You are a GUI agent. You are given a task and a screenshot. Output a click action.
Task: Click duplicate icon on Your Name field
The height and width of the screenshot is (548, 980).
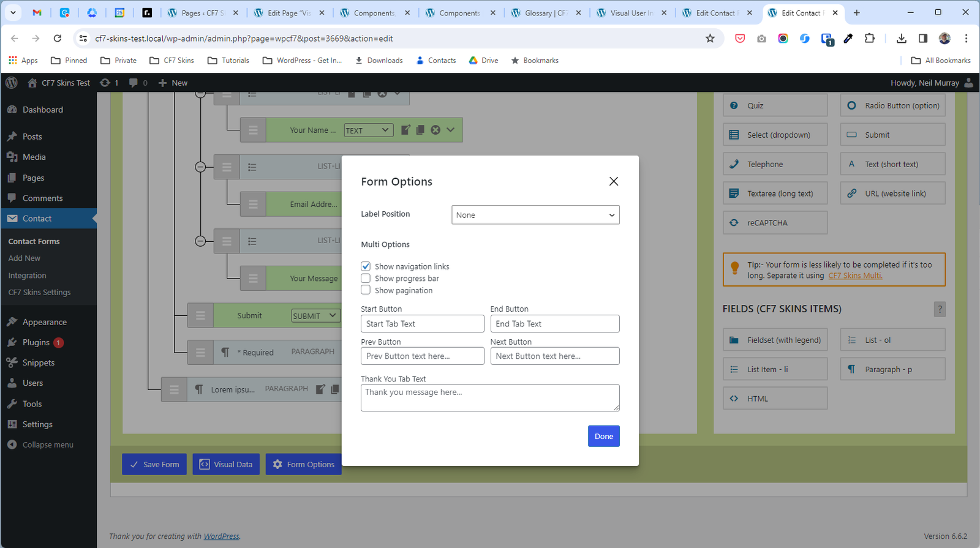click(x=420, y=130)
